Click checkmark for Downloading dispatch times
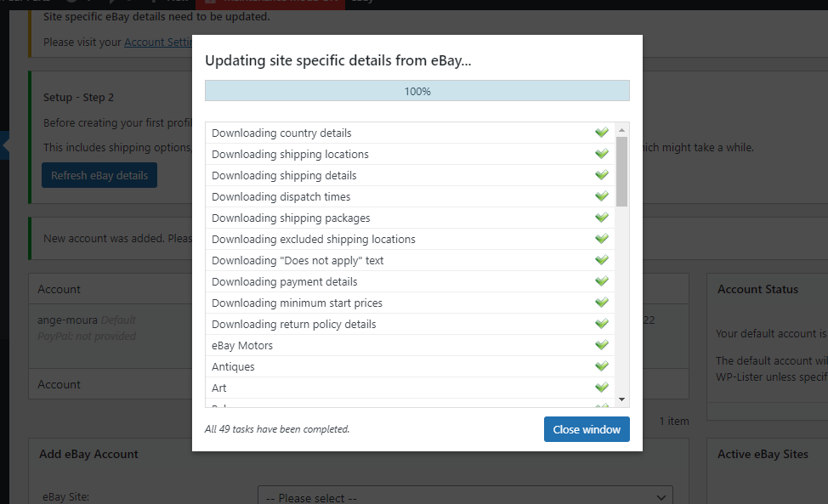The image size is (828, 504). click(x=602, y=196)
